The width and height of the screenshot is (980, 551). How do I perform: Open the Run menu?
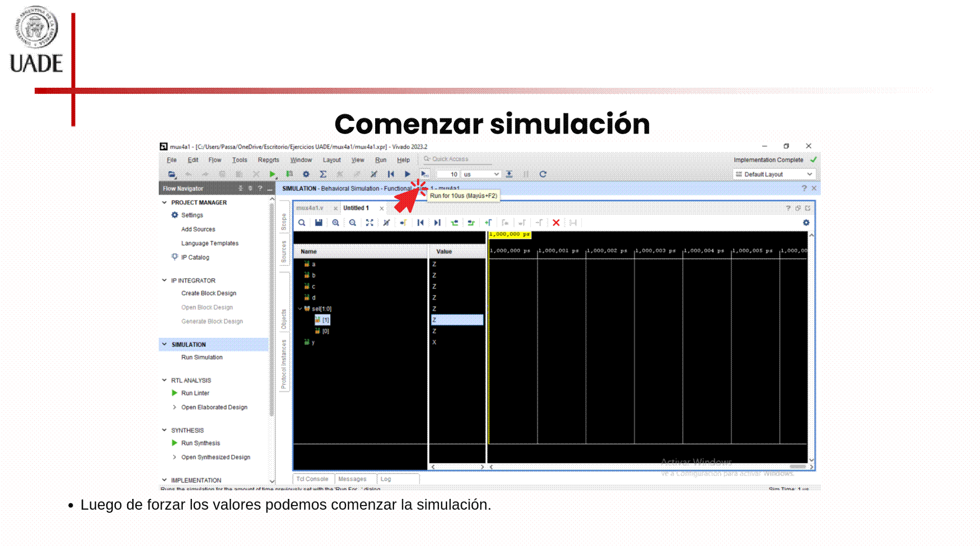pos(380,160)
